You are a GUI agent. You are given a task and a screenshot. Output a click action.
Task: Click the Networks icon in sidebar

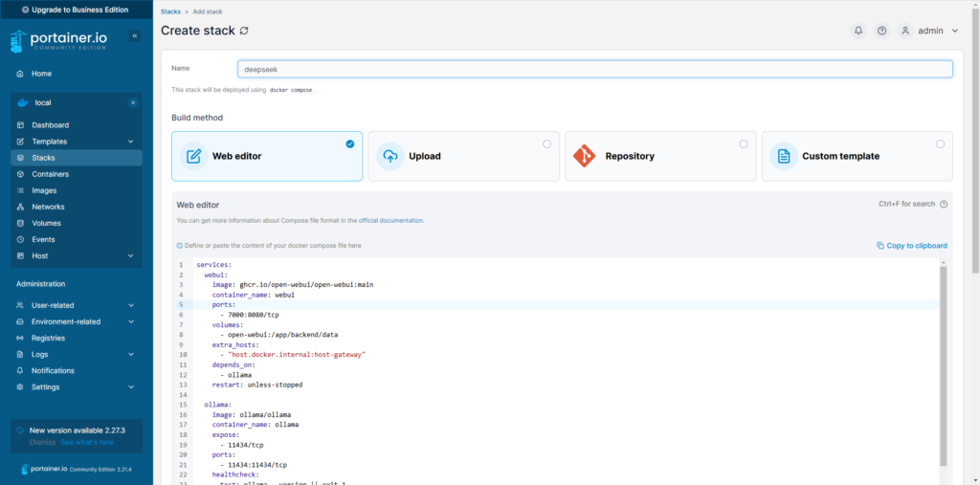point(21,207)
